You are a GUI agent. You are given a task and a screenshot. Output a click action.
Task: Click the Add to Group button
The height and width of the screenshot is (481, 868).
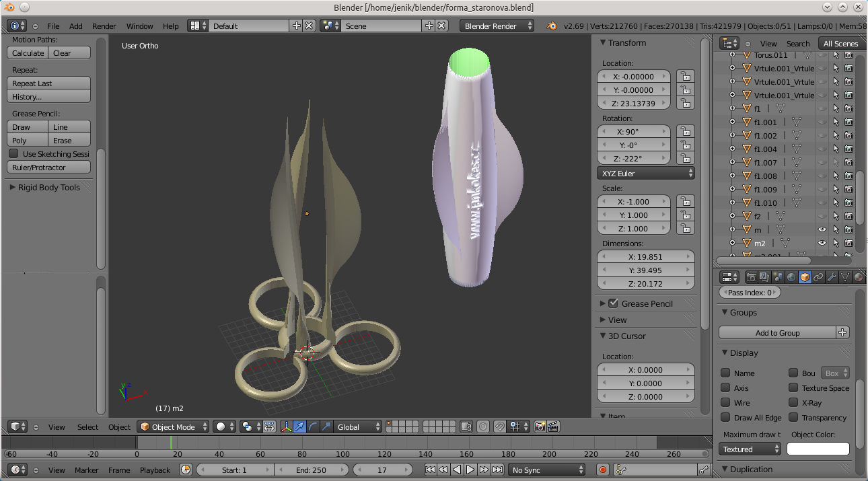point(777,333)
